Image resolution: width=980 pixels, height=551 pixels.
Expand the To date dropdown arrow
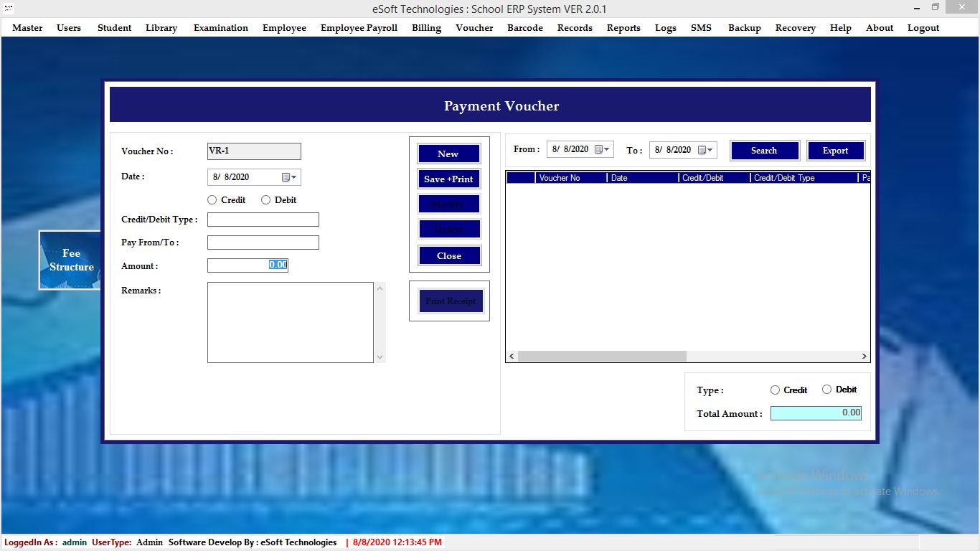pyautogui.click(x=710, y=150)
